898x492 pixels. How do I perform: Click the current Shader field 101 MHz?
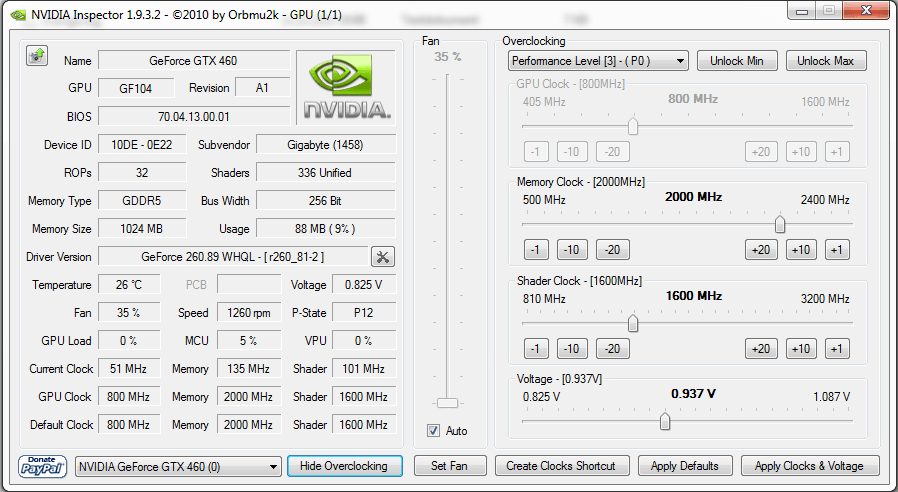pos(364,369)
